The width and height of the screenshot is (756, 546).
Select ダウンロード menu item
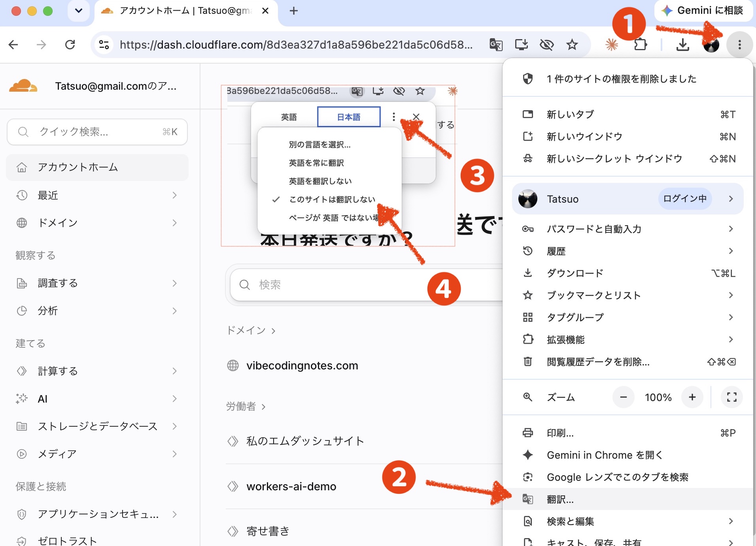click(628, 273)
